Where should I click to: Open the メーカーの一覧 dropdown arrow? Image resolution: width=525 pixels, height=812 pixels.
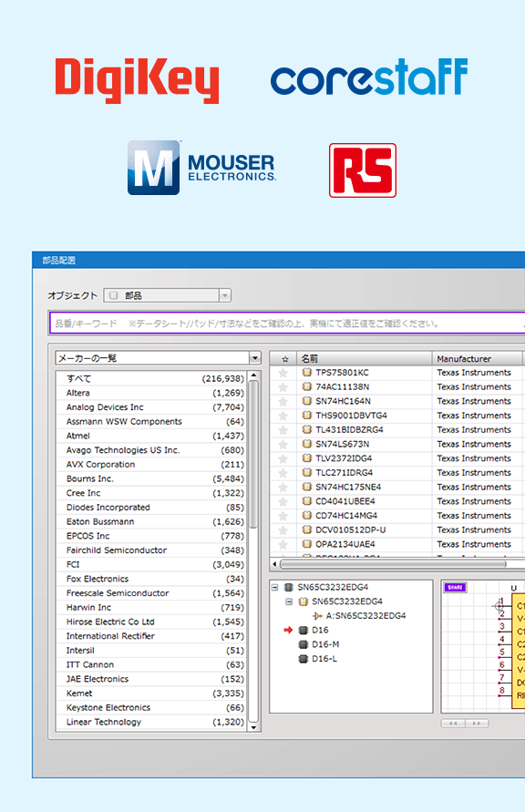point(254,358)
